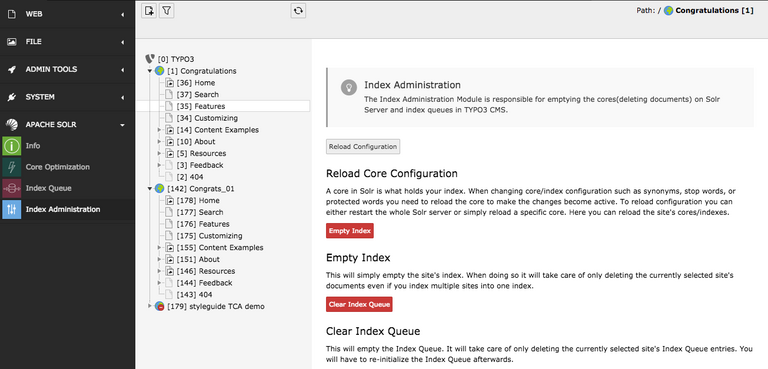The image size is (768, 369).
Task: Click globe icon in the Path breadcrumb
Action: click(668, 11)
